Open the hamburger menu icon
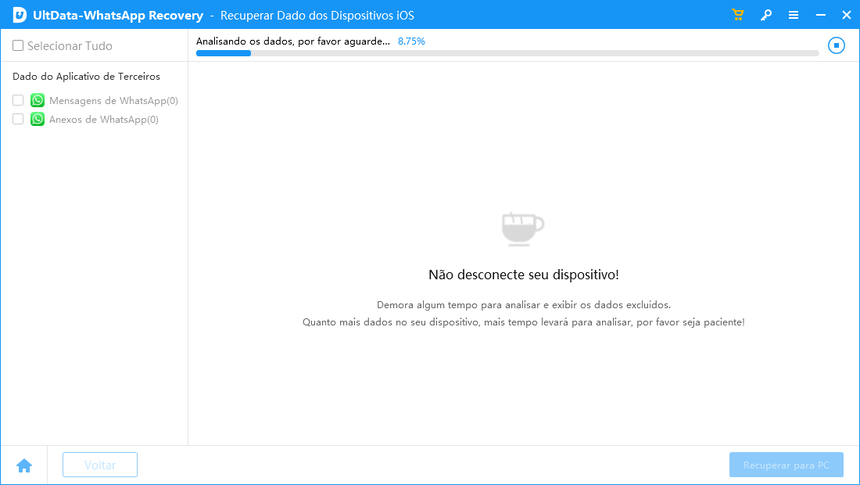Screen dimensions: 860x485 [793, 15]
